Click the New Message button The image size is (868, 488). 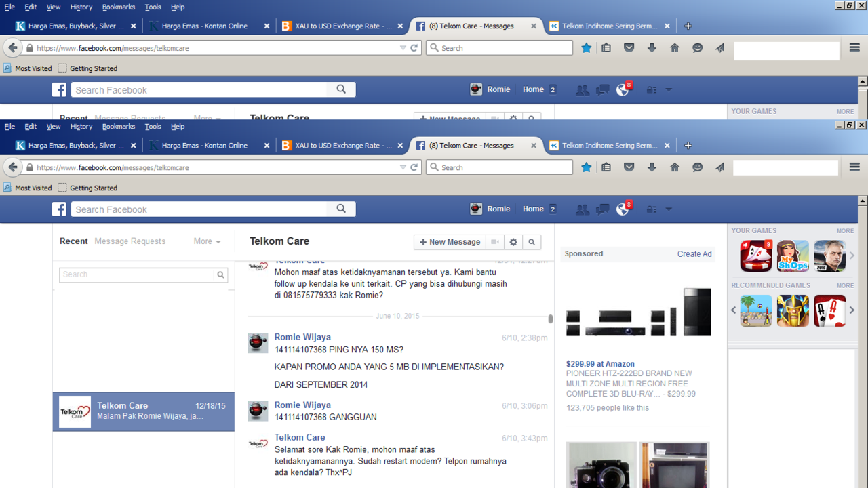[x=450, y=242]
